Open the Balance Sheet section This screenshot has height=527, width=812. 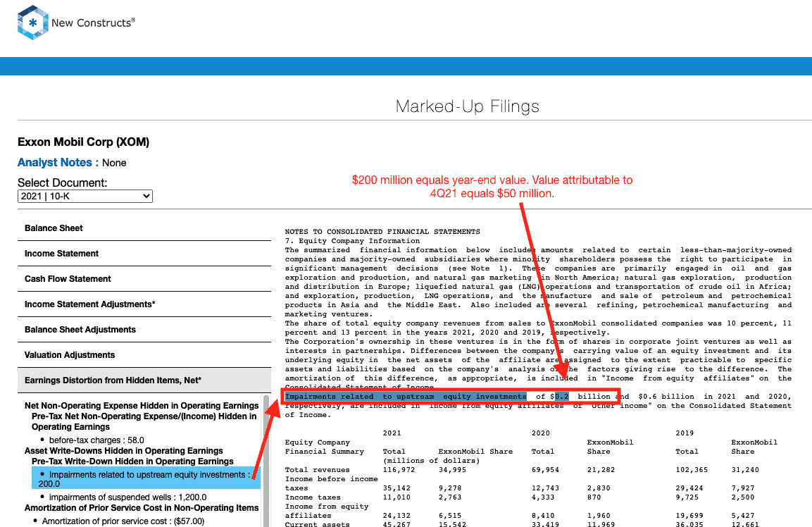[144, 228]
